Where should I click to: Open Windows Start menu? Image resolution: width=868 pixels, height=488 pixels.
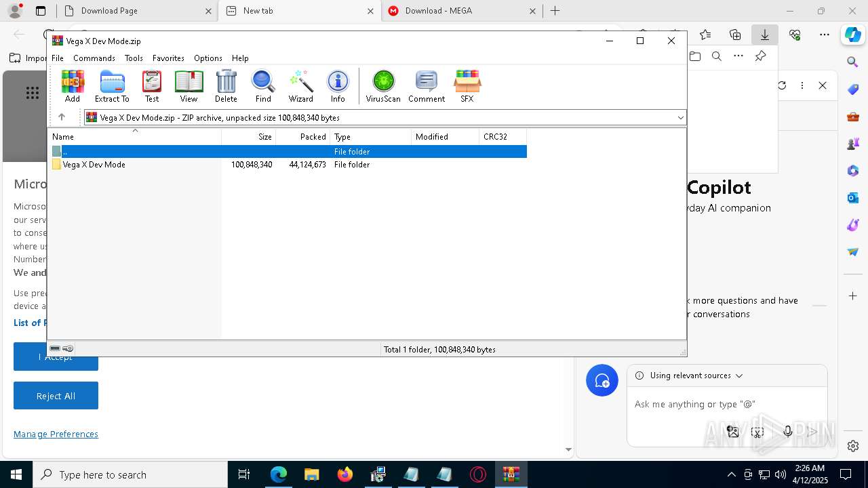16,474
